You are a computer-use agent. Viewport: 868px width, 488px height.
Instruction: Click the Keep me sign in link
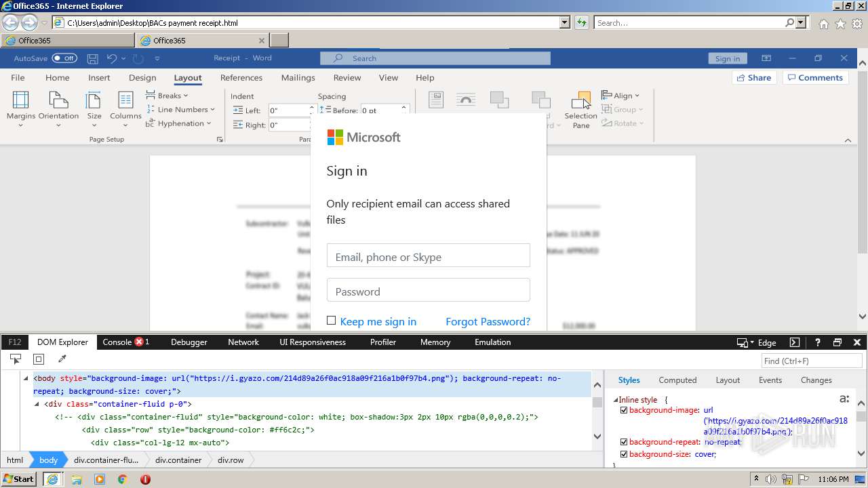click(x=378, y=321)
